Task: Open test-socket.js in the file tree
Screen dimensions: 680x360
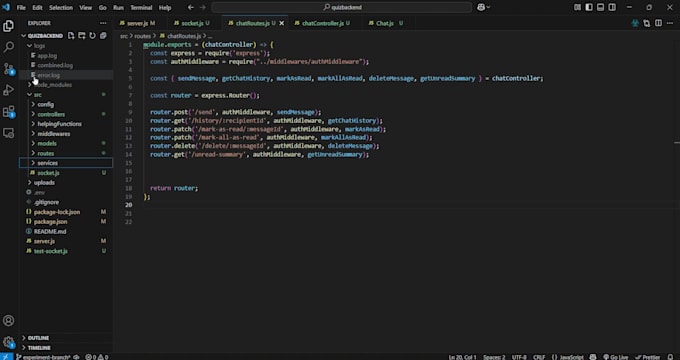Action: pyautogui.click(x=51, y=251)
